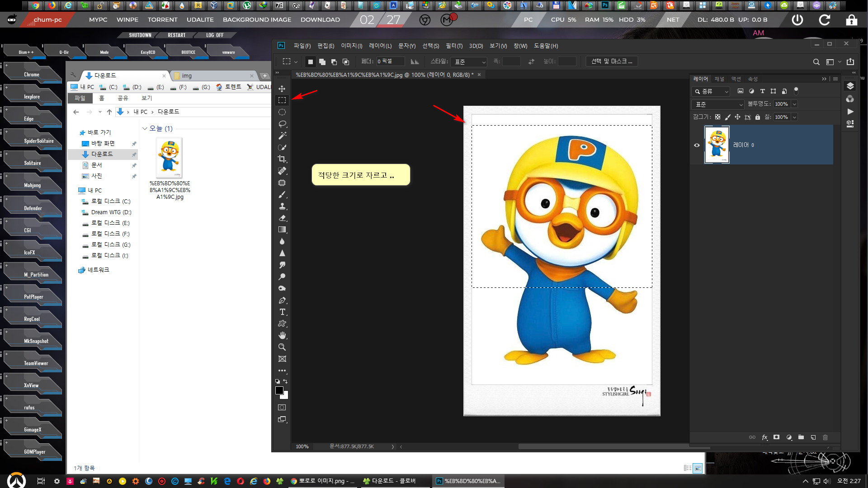This screenshot has height=488, width=868.
Task: Toggle filter for pixel layers
Action: click(741, 91)
